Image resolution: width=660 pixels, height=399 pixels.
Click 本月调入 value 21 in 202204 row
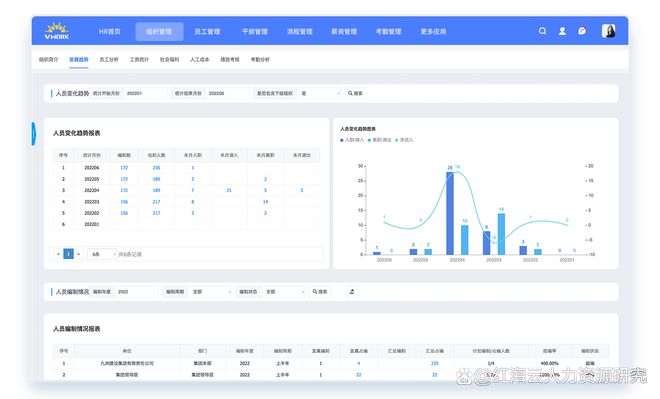tap(229, 190)
